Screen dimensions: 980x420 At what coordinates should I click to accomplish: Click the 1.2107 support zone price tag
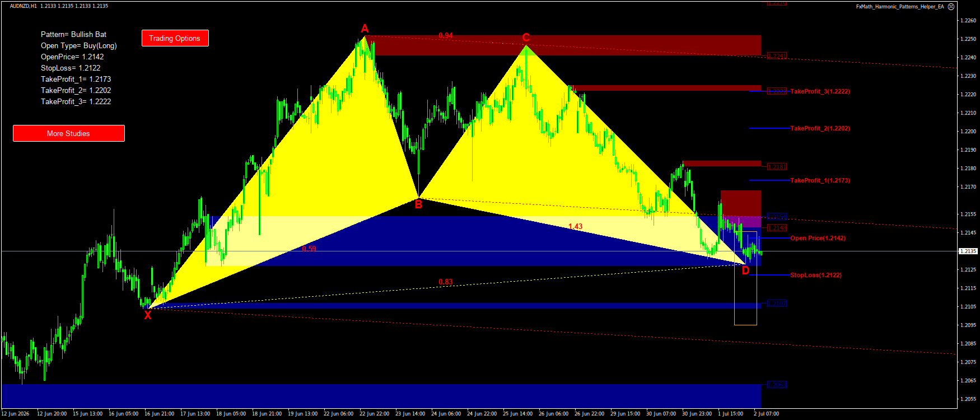point(777,304)
